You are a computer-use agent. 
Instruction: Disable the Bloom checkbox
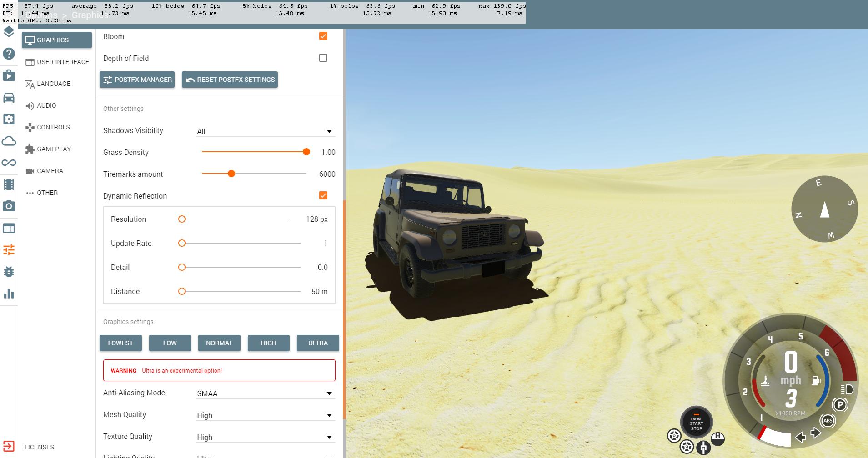(x=323, y=36)
